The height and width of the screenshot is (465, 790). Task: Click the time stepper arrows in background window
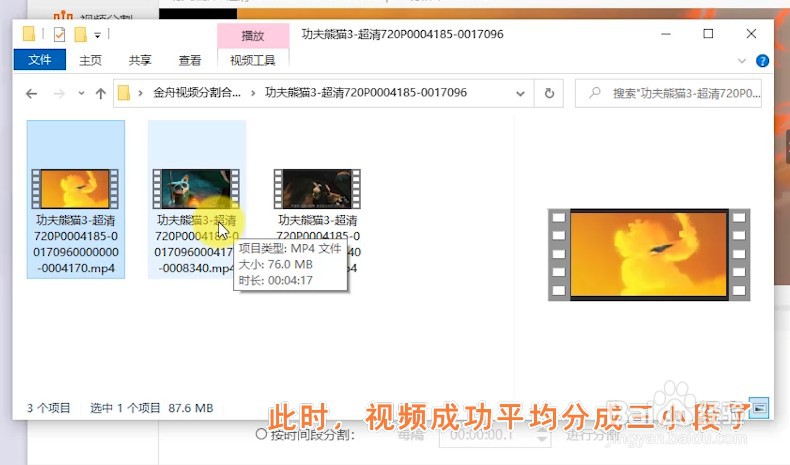(x=542, y=435)
